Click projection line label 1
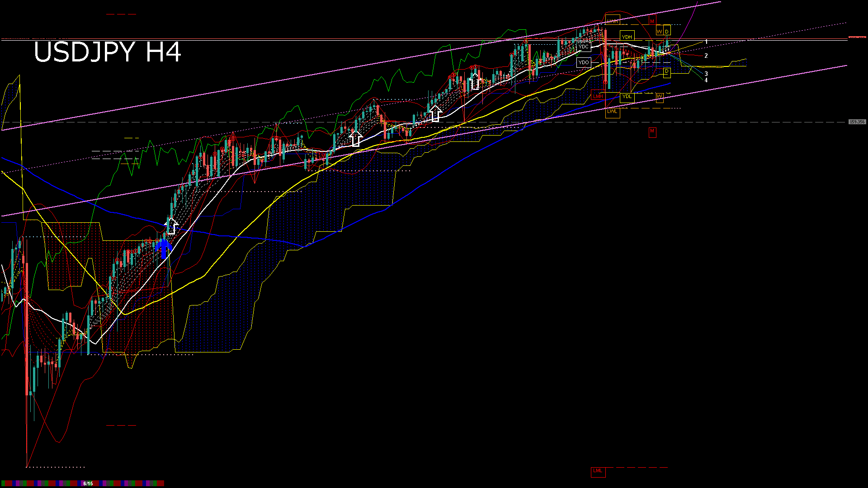Screen dimensions: 868x488 [706, 42]
